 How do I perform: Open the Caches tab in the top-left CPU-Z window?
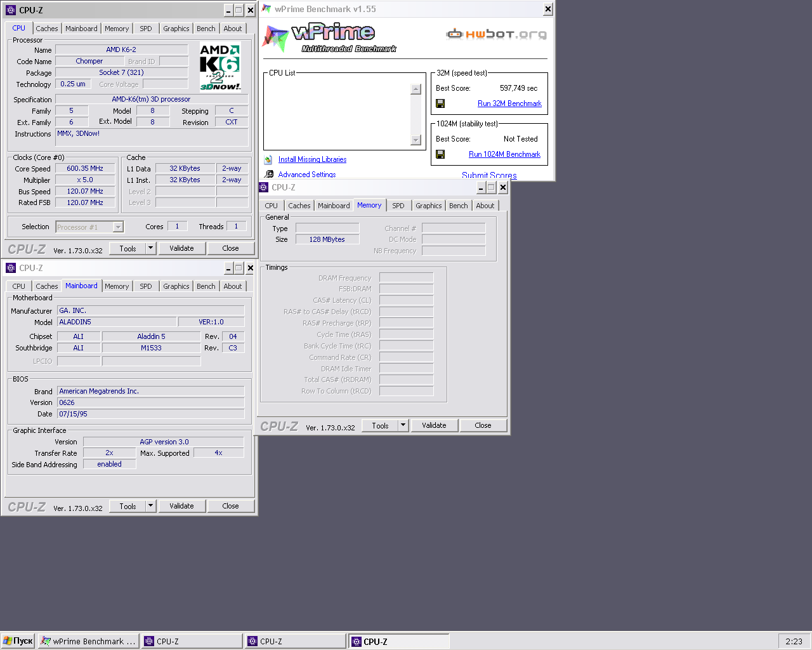coord(46,29)
